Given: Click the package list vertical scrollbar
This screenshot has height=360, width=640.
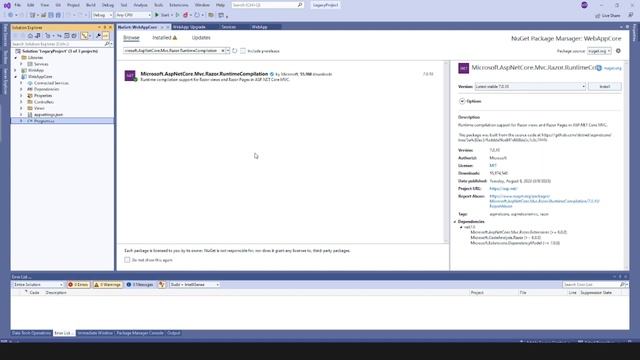Looking at the screenshot, I should coord(446,152).
